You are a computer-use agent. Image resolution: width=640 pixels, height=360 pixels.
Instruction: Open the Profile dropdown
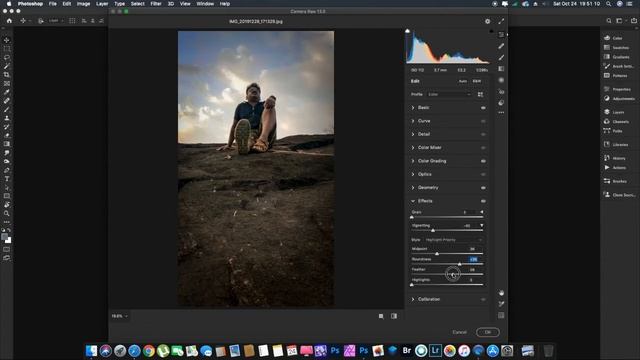(x=449, y=94)
